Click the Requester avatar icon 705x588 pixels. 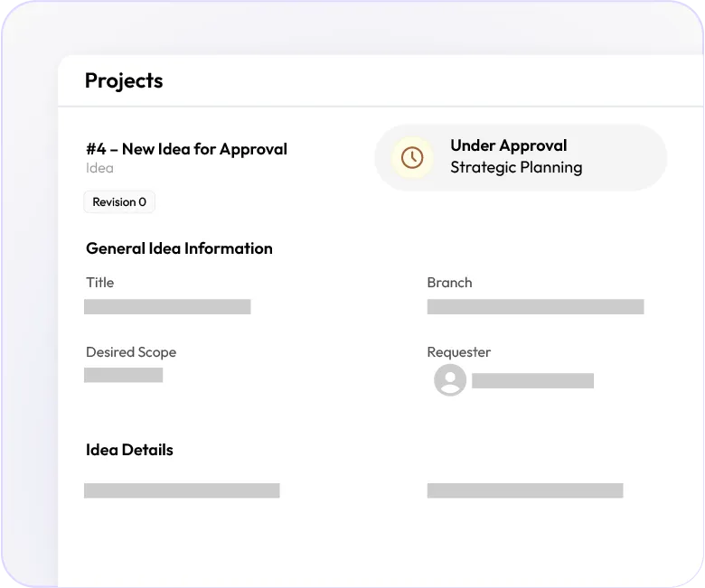[x=450, y=380]
